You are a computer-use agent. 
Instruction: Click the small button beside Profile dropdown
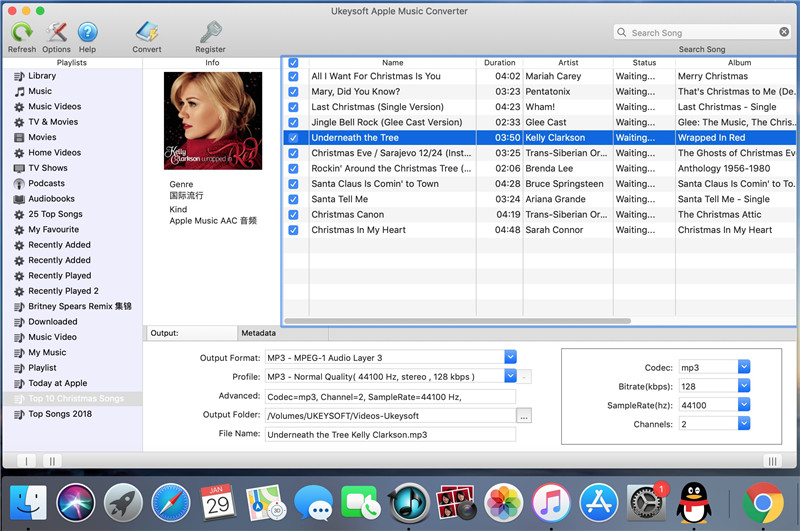pyautogui.click(x=525, y=376)
